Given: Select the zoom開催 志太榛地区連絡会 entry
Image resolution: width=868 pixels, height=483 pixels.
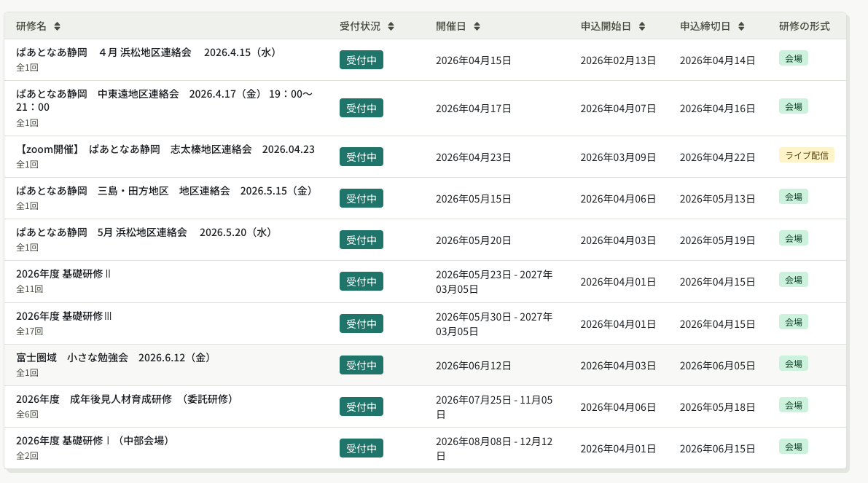Looking at the screenshot, I should pyautogui.click(x=165, y=149).
